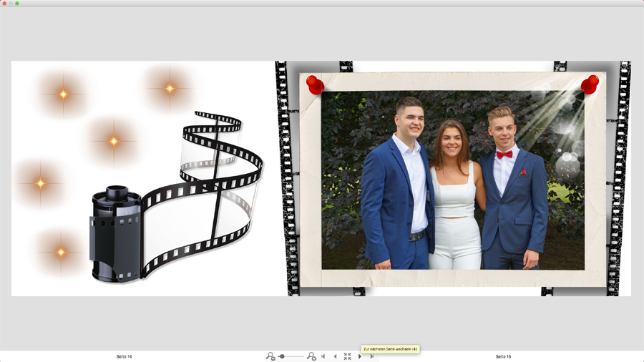Close the window with the red button
Viewport: 644px width, 362px height.
pyautogui.click(x=4, y=4)
